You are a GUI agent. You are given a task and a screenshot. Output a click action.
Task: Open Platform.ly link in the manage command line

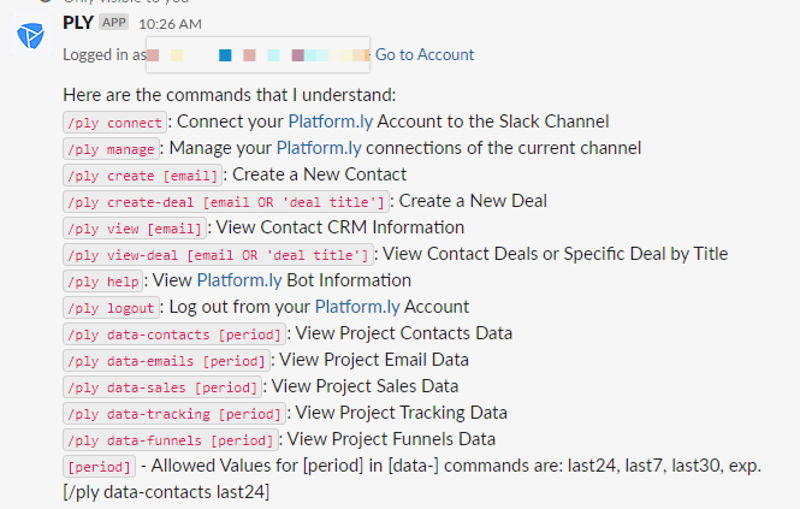tap(319, 148)
